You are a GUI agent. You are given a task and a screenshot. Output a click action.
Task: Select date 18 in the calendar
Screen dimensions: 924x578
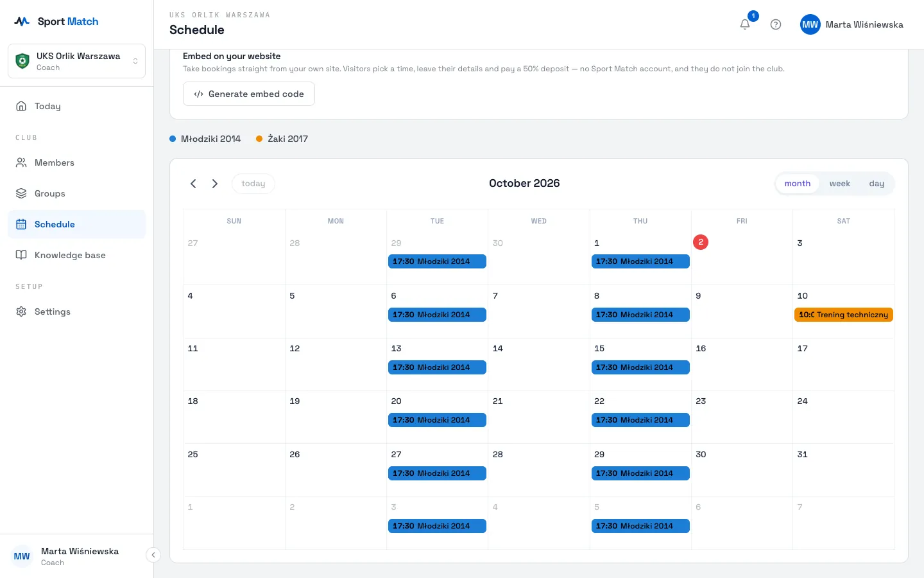pyautogui.click(x=193, y=401)
